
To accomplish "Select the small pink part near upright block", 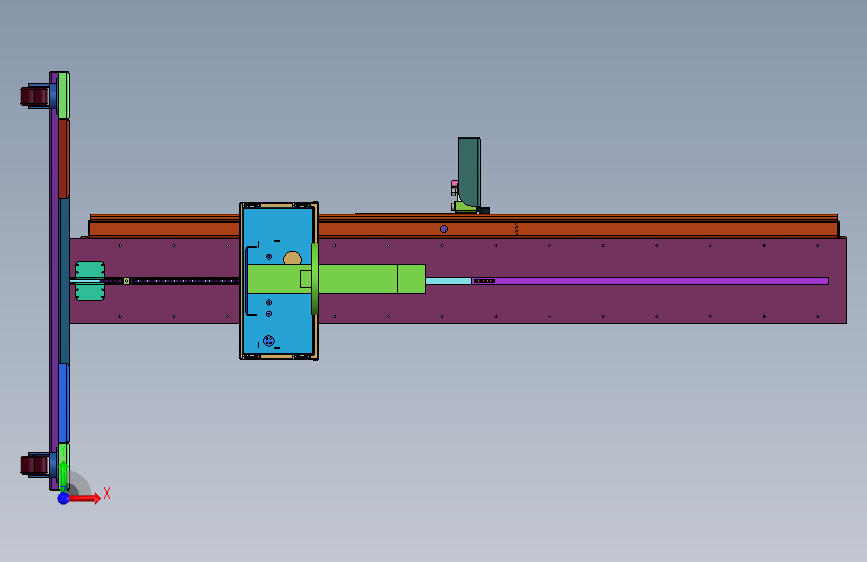I will click(x=455, y=183).
